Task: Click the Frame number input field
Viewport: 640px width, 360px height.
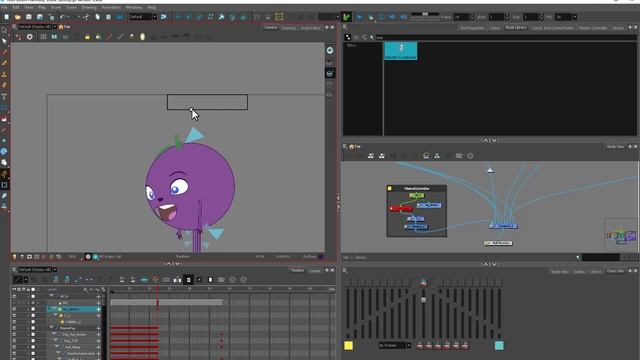Action: click(461, 17)
